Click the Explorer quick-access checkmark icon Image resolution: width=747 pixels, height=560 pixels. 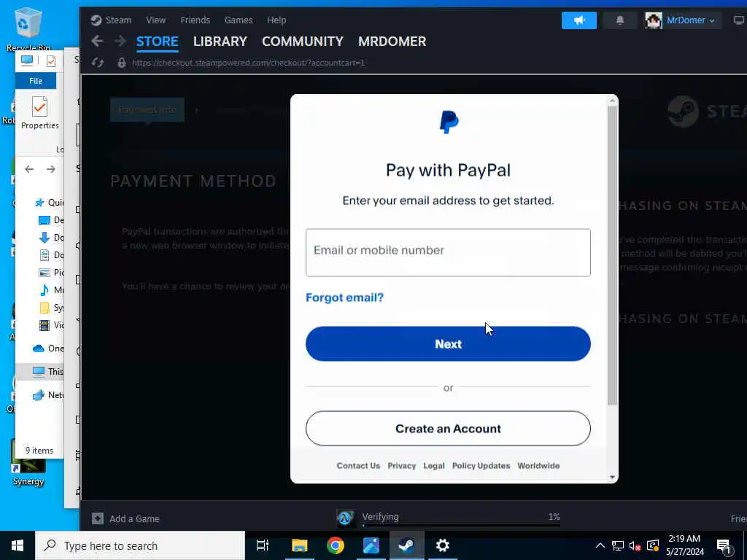[51, 61]
